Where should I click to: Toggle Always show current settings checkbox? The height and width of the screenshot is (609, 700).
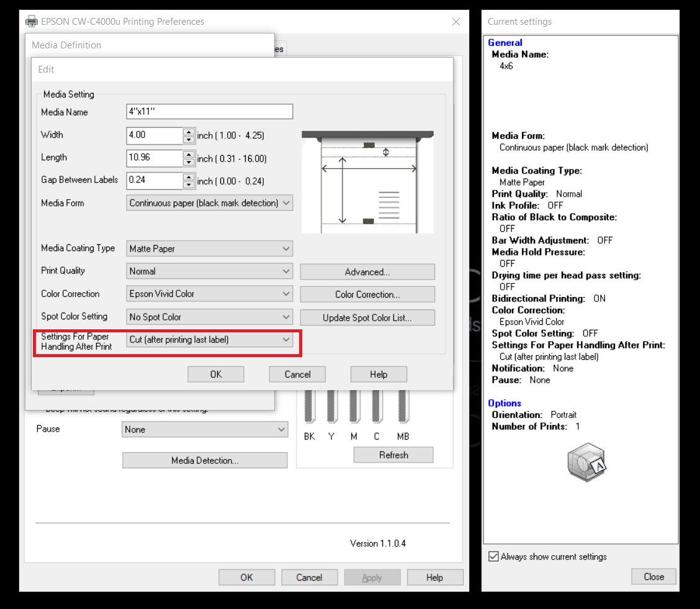click(494, 557)
